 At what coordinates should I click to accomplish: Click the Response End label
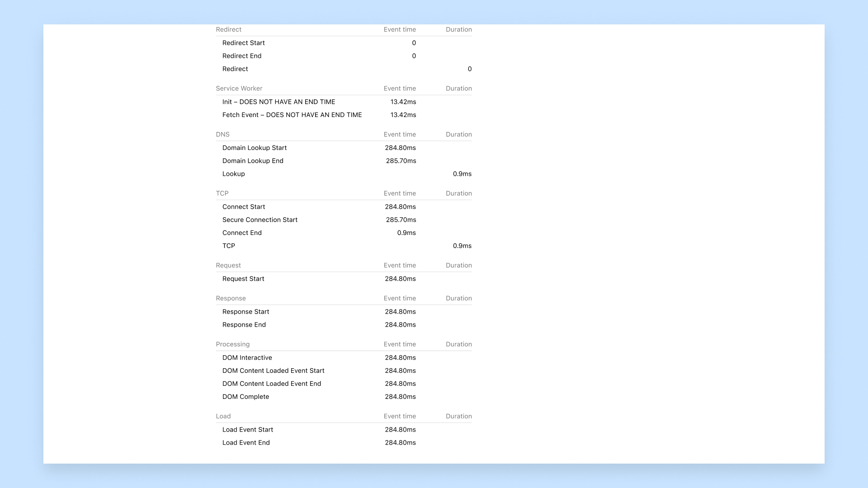244,325
